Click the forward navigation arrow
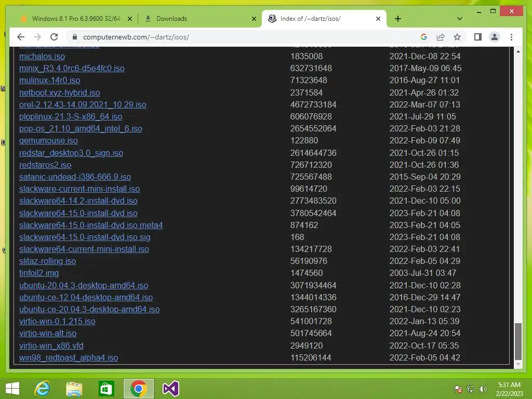This screenshot has height=399, width=532. click(x=37, y=37)
